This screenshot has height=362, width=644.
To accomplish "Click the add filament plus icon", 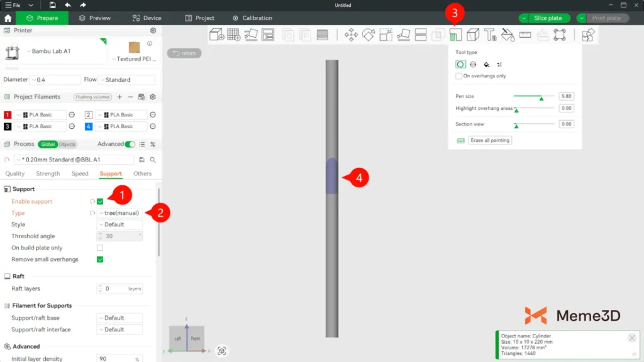I will click(119, 97).
